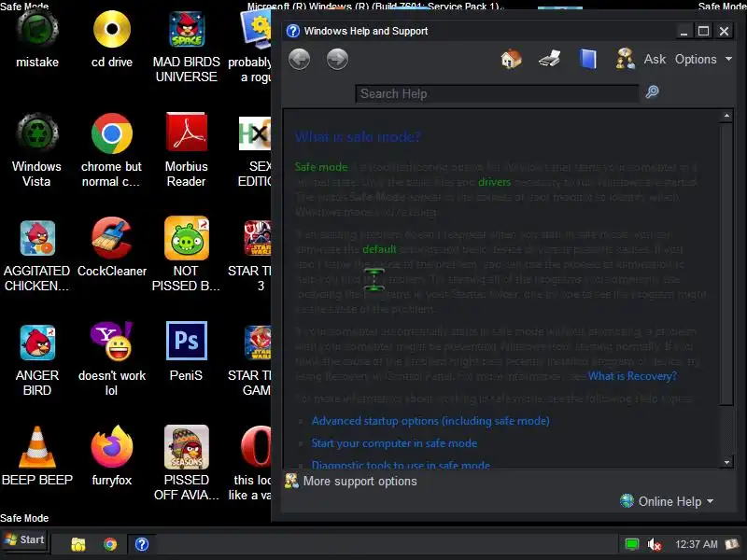The width and height of the screenshot is (747, 560).
Task: Open the 'mistake' desktop icon
Action: (37, 40)
